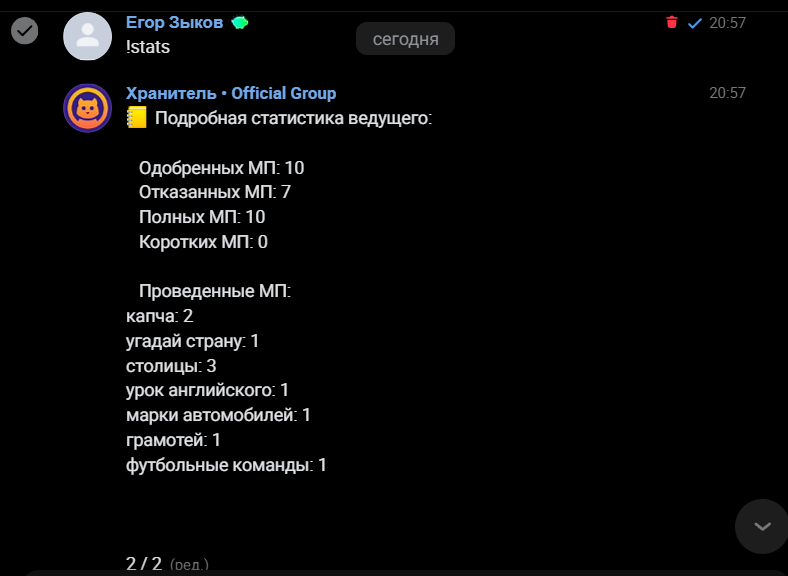Click the green badge next to Егор Зыков
The height and width of the screenshot is (576, 788).
click(x=239, y=22)
